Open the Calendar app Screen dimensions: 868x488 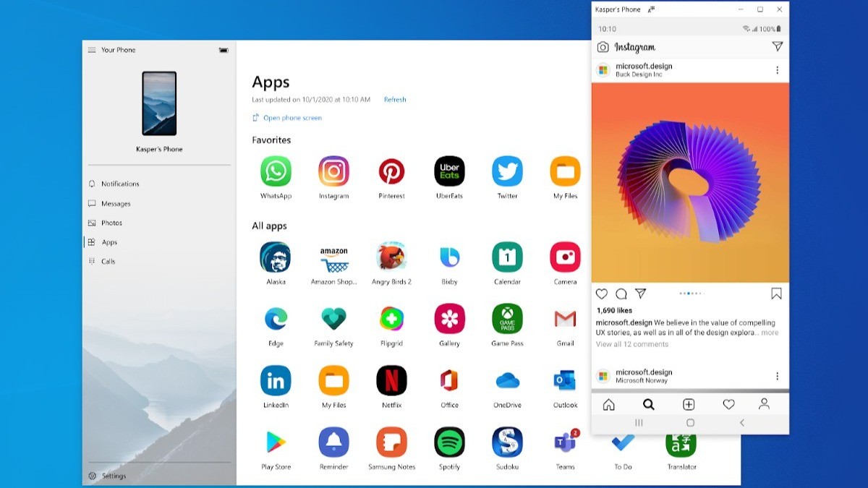click(507, 257)
